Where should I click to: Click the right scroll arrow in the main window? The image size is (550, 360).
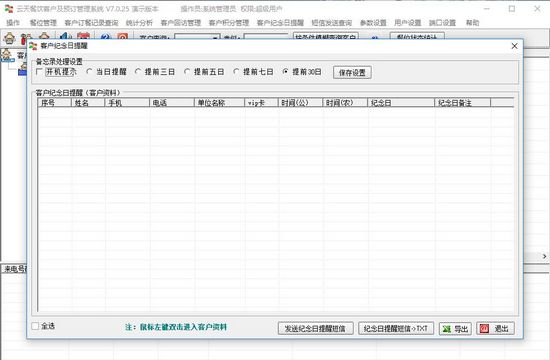pyautogui.click(x=544, y=256)
